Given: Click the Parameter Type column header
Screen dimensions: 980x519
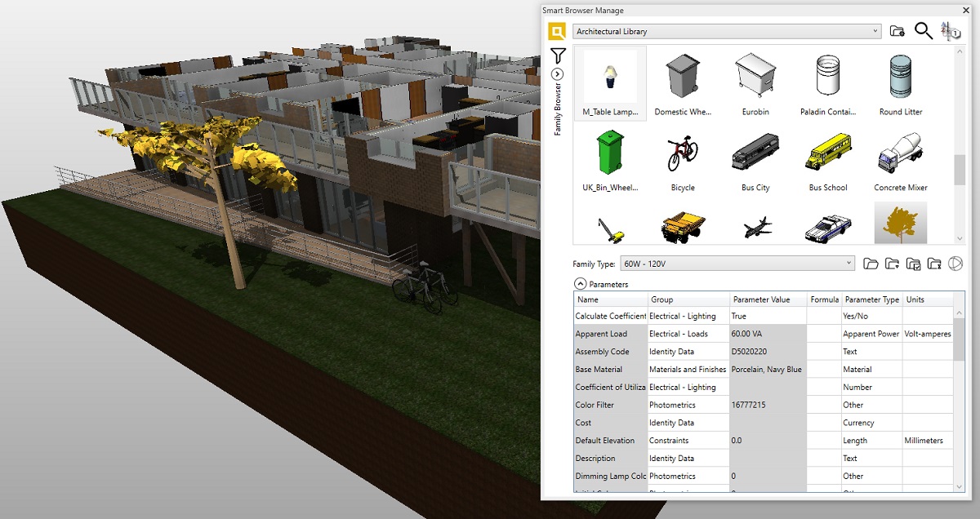Looking at the screenshot, I should click(871, 299).
